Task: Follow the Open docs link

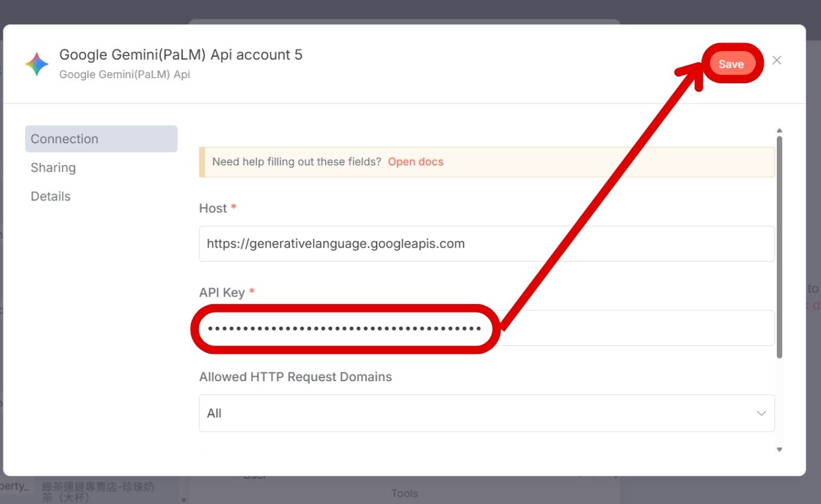Action: click(x=415, y=162)
